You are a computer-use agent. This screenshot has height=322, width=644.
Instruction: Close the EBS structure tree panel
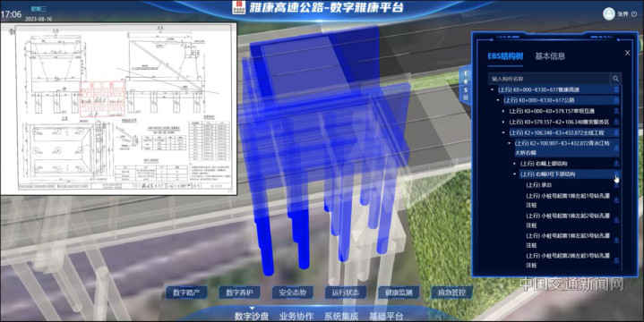pos(627,53)
